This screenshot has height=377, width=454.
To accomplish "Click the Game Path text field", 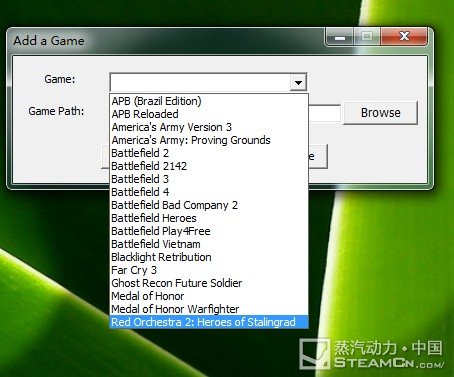I will 324,113.
